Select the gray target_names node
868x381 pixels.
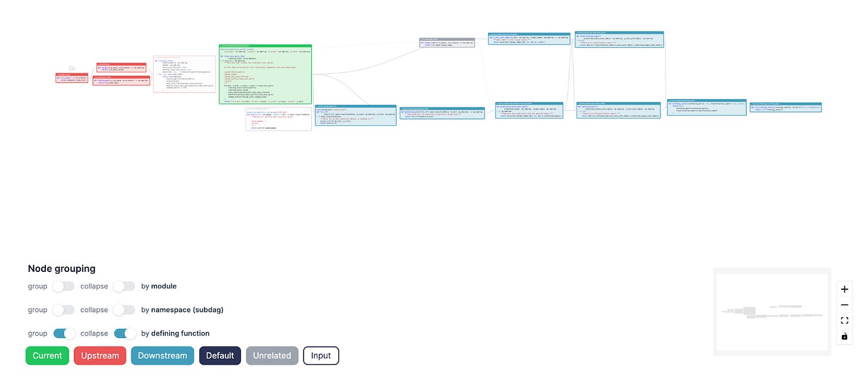click(447, 43)
